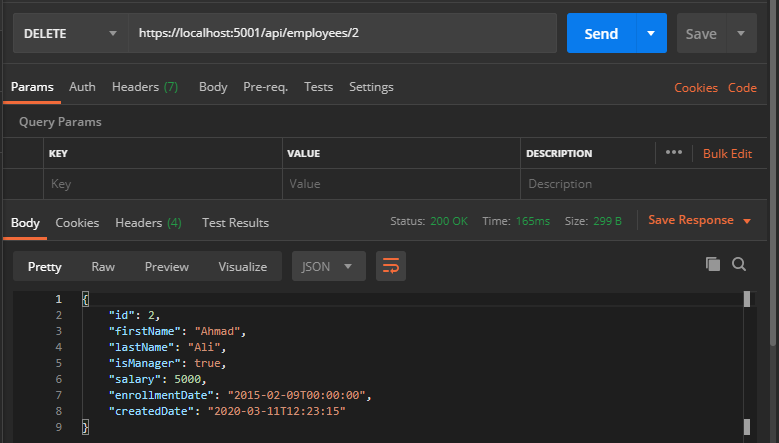This screenshot has width=779, height=443.
Task: Open the JSON format dropdown
Action: pyautogui.click(x=328, y=266)
